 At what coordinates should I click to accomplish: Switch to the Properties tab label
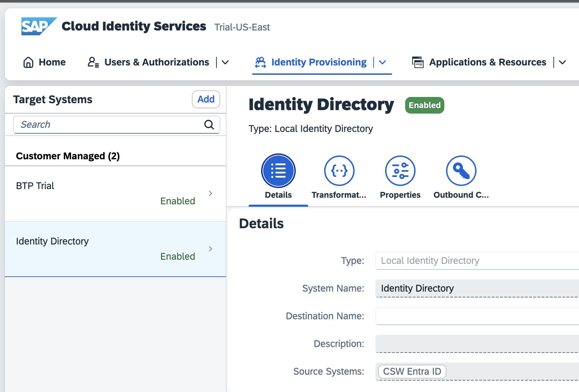point(400,195)
